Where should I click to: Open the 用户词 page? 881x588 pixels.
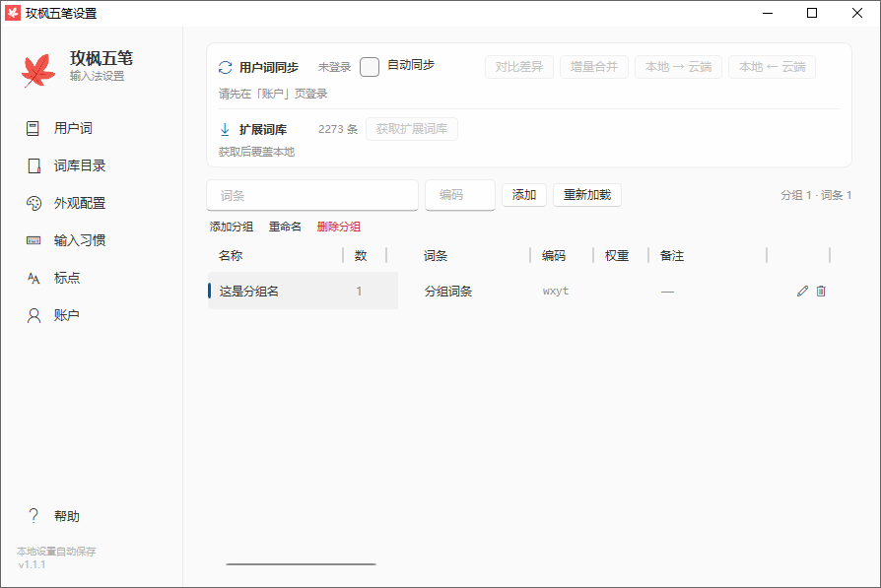click(73, 129)
